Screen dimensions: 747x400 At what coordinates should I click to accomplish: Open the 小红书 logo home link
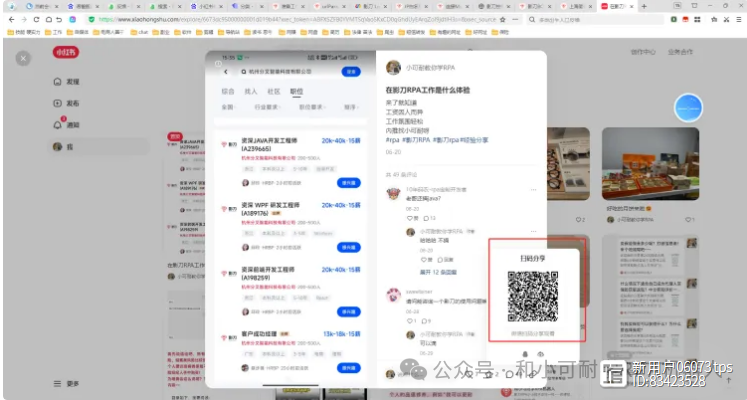(x=66, y=52)
